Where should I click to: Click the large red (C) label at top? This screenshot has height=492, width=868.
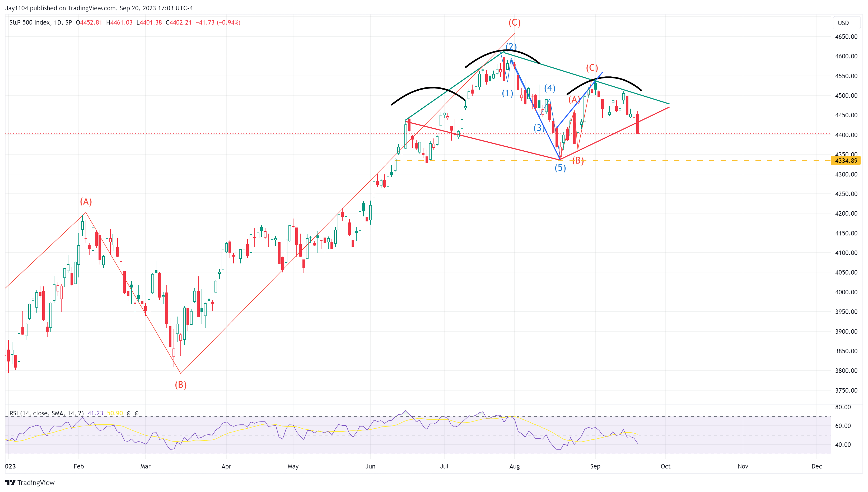514,23
